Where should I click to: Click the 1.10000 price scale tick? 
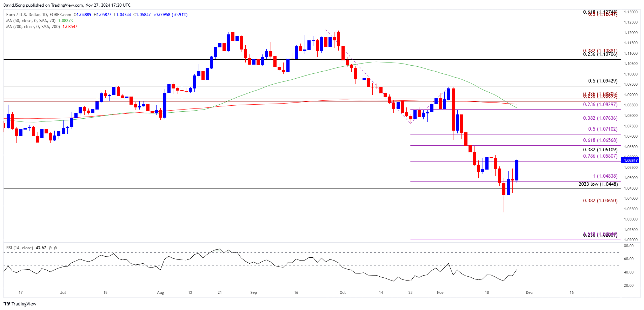point(631,74)
